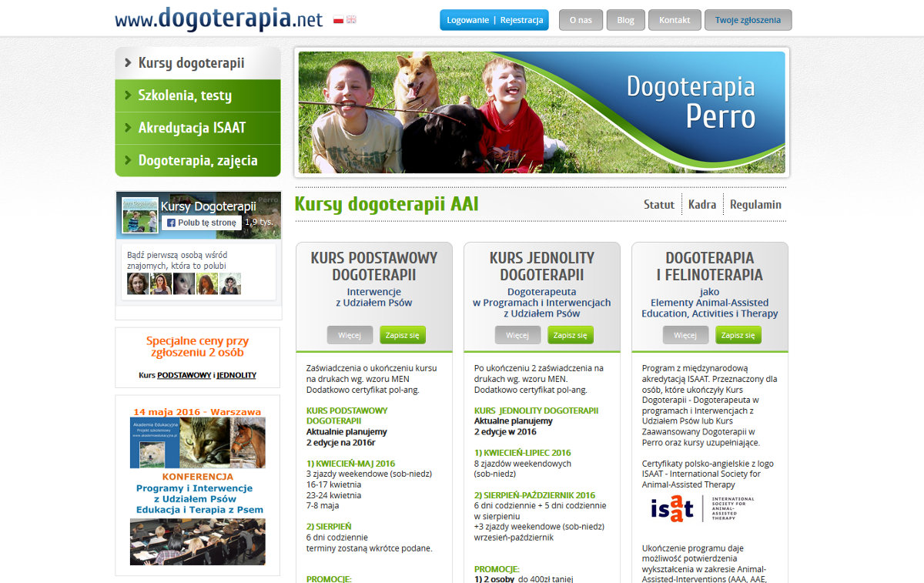Screen dimensions: 924x583
Task: Click Konferencja Programy i Interwencje text
Action: pos(199,493)
